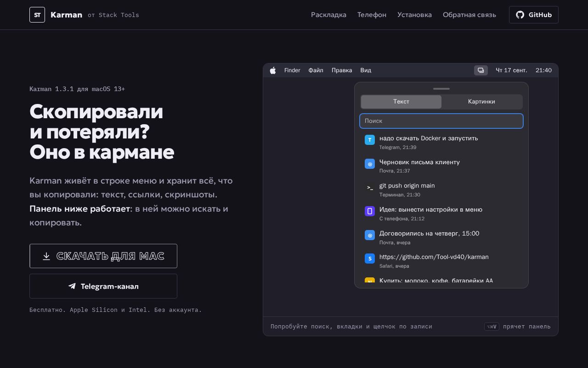The width and height of the screenshot is (588, 368).
Task: Open the Телефон nav link
Action: click(372, 15)
